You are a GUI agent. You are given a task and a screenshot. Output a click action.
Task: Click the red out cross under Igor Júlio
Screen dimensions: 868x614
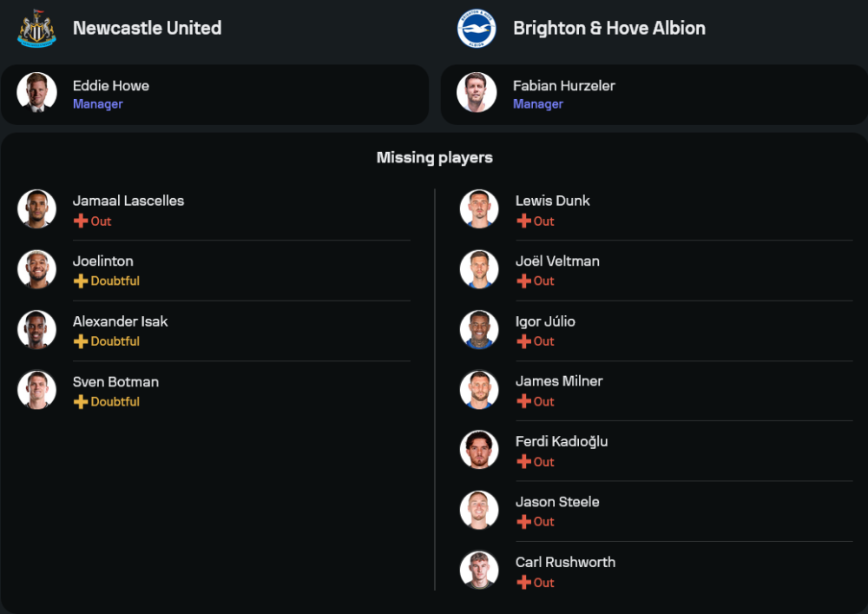[523, 342]
